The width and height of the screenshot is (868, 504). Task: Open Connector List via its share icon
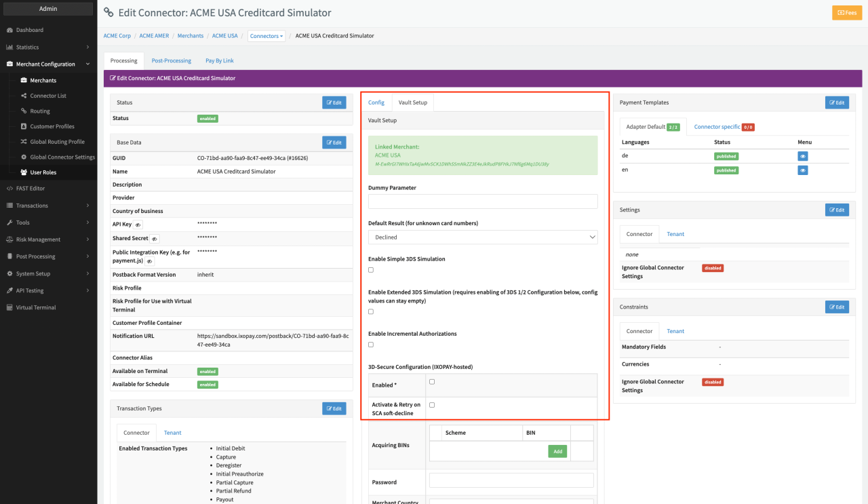click(x=24, y=96)
